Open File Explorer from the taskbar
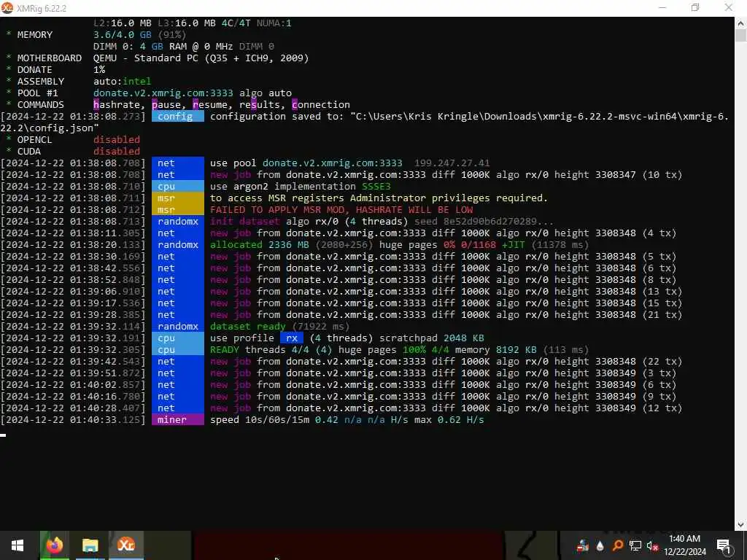Screen dimensions: 747x560 [90, 545]
